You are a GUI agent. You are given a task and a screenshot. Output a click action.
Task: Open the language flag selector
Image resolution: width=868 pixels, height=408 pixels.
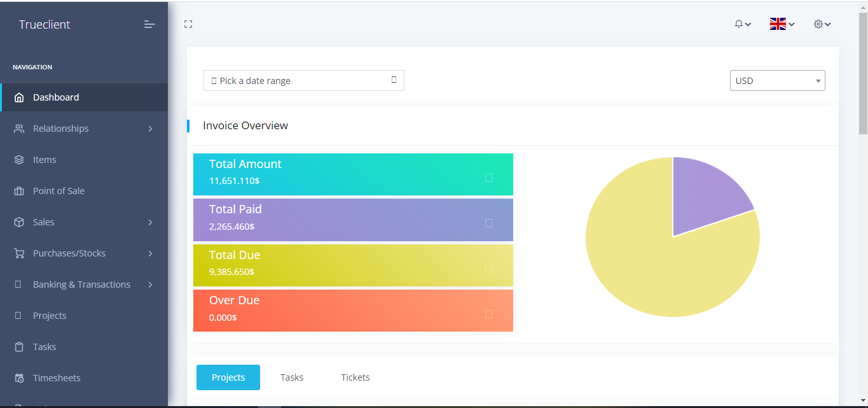click(x=782, y=24)
